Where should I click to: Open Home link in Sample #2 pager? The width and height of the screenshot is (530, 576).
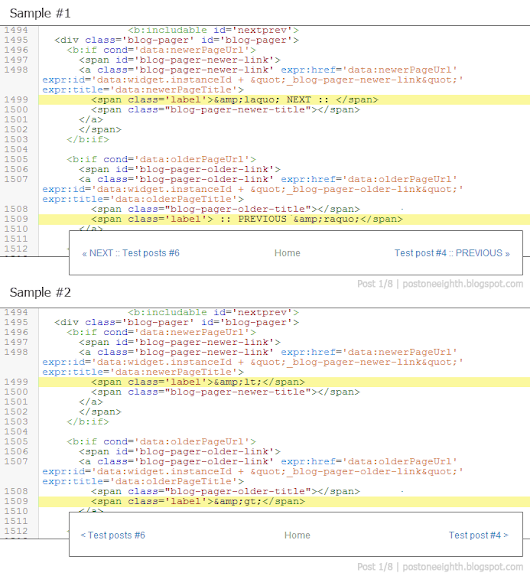click(x=297, y=535)
